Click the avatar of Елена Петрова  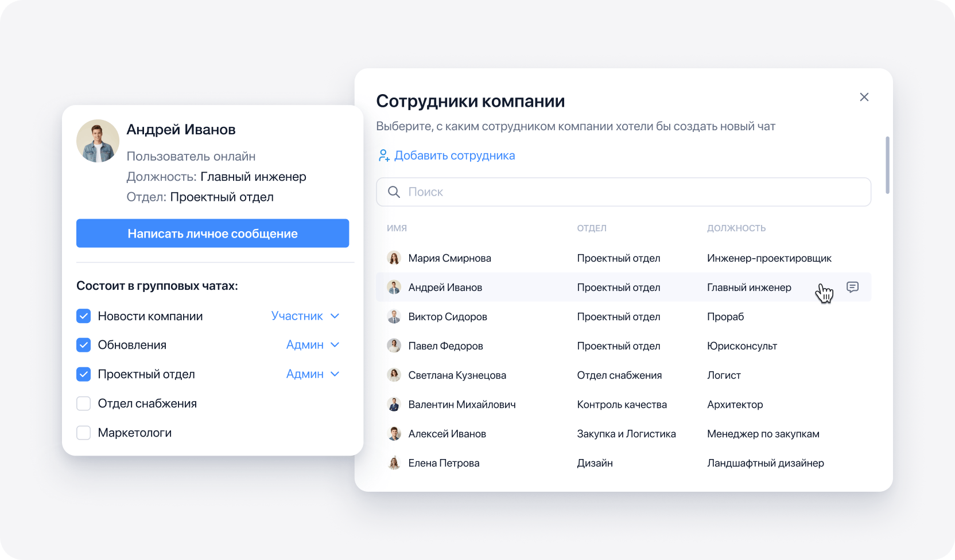394,462
